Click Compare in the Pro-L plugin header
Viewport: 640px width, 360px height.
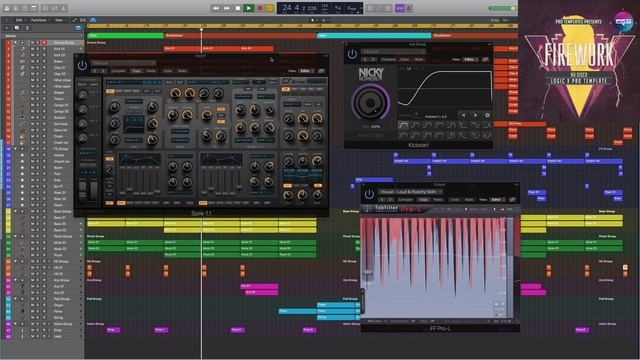405,200
